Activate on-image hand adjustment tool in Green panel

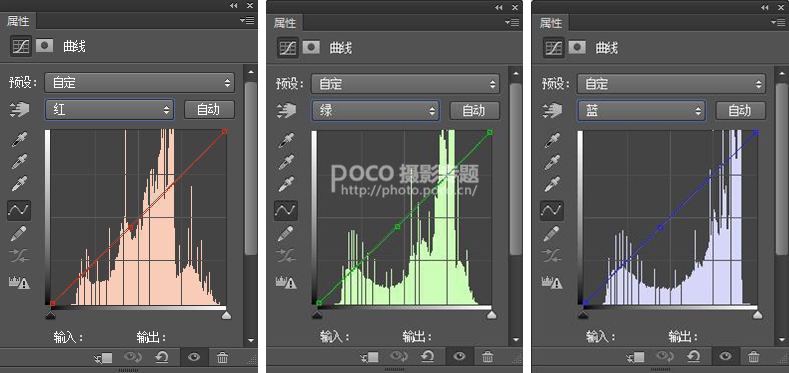(x=286, y=111)
